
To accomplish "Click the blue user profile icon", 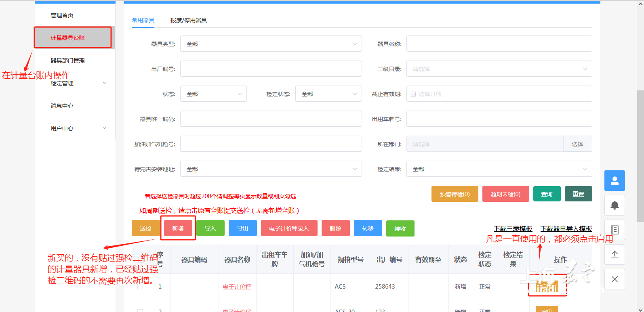I will (615, 180).
